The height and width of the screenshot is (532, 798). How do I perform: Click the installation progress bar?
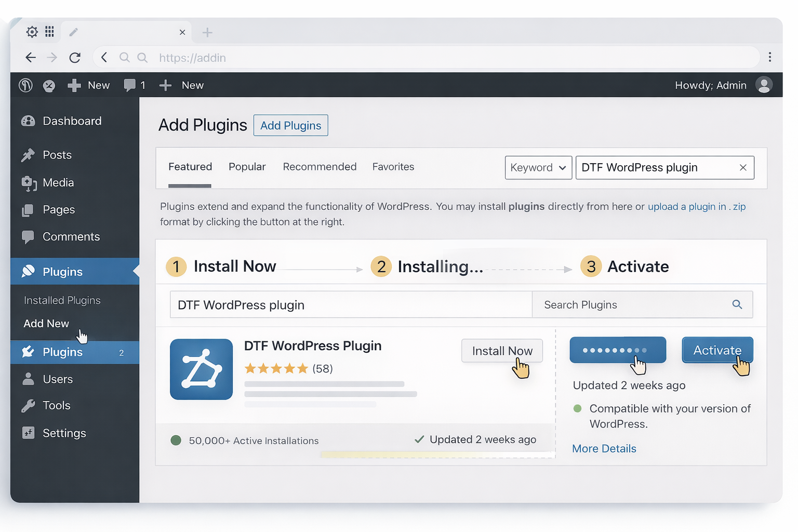pyautogui.click(x=618, y=350)
